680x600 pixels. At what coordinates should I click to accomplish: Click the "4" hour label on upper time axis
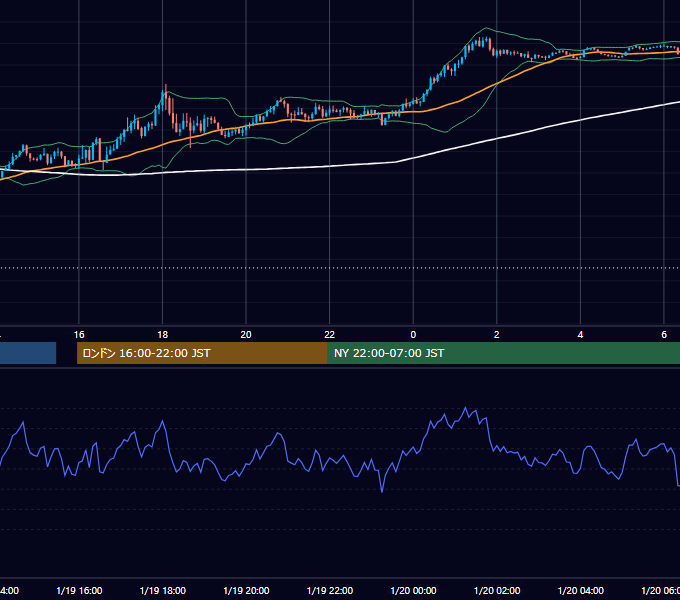pos(580,335)
